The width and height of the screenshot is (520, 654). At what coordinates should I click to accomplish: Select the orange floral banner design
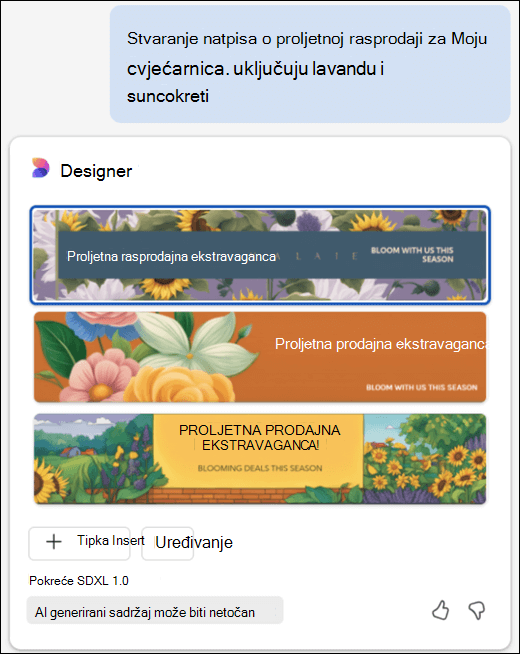coord(260,357)
